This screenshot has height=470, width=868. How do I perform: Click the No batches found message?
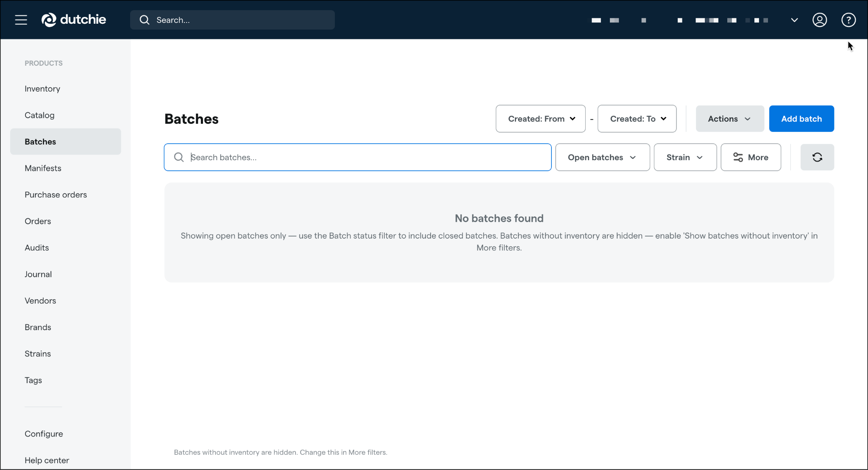coord(499,218)
